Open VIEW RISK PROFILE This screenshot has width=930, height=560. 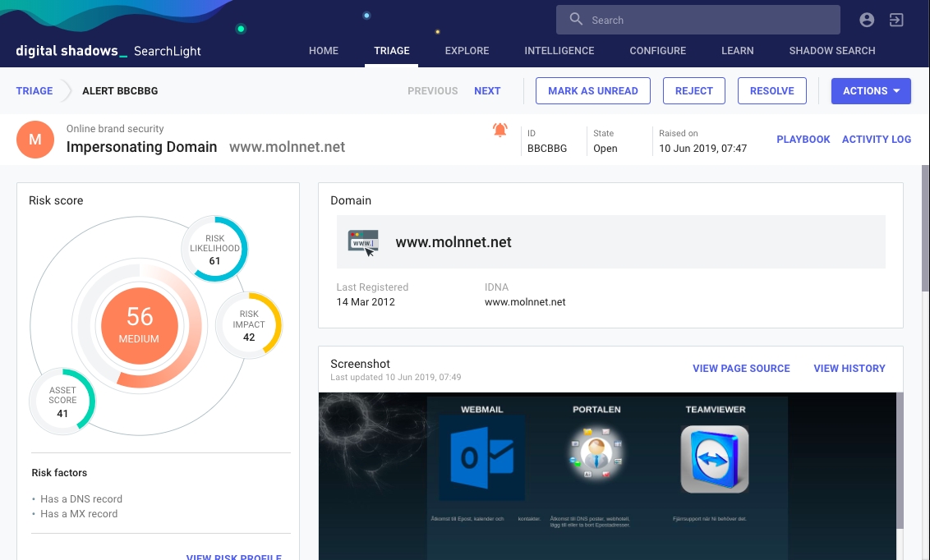234,556
